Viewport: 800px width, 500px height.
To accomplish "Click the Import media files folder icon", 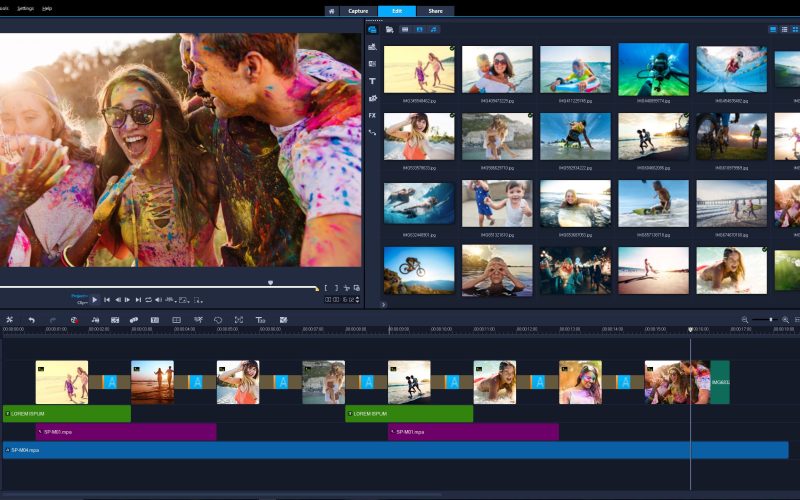I will pyautogui.click(x=389, y=30).
